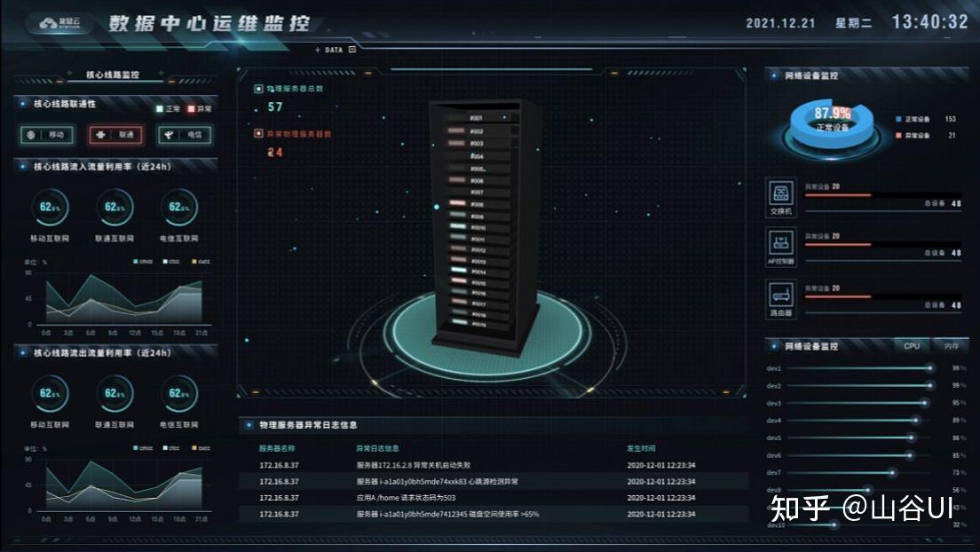Select the log row about 状态码为503
This screenshot has height=552, width=980.
tap(494, 498)
